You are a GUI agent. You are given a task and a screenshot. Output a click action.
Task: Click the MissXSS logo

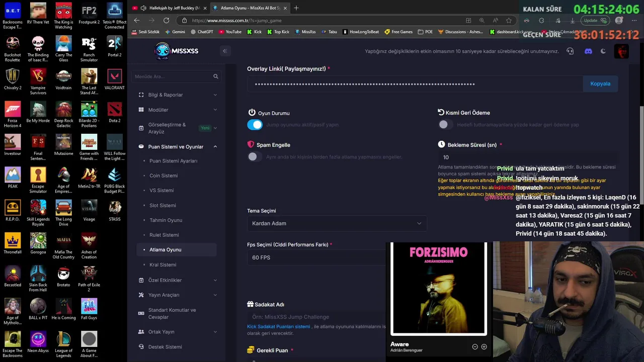(x=177, y=51)
